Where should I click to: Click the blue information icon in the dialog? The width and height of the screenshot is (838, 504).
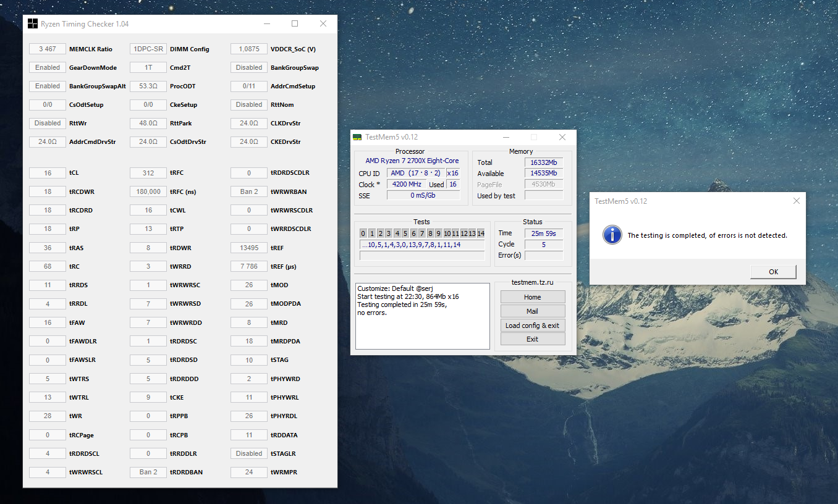(x=612, y=235)
